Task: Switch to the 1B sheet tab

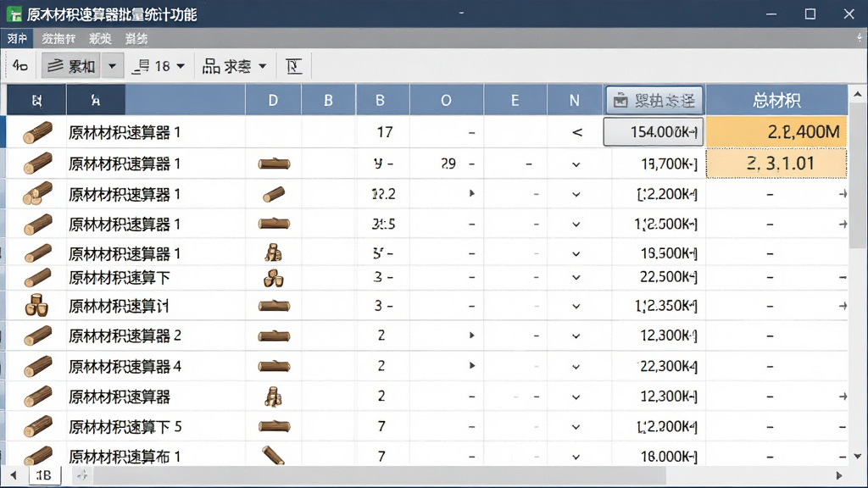Action: [x=44, y=474]
